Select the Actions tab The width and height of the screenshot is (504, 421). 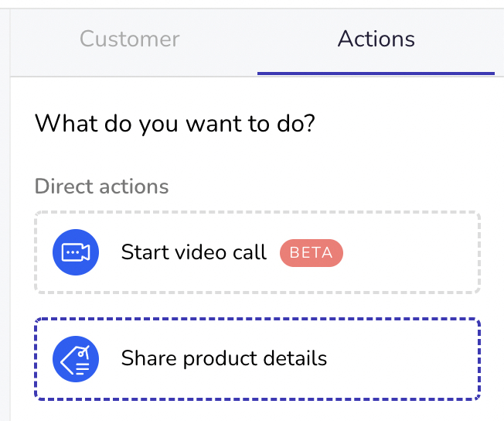(x=376, y=39)
